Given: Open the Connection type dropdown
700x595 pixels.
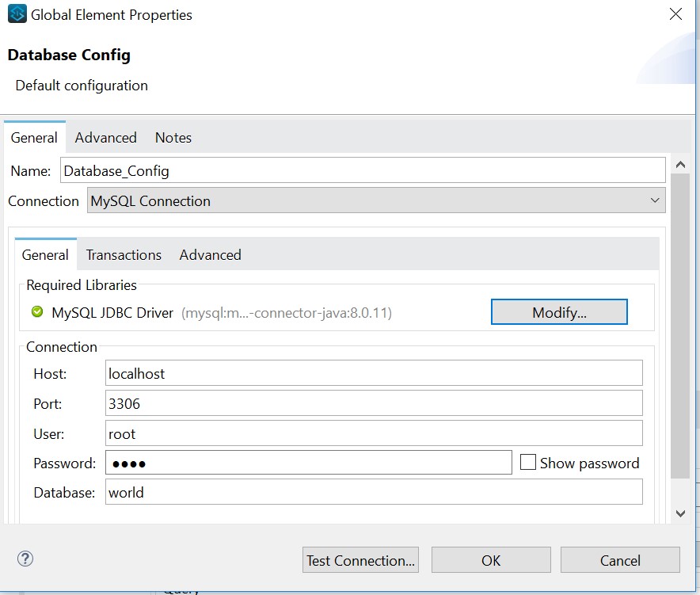Looking at the screenshot, I should tap(376, 200).
